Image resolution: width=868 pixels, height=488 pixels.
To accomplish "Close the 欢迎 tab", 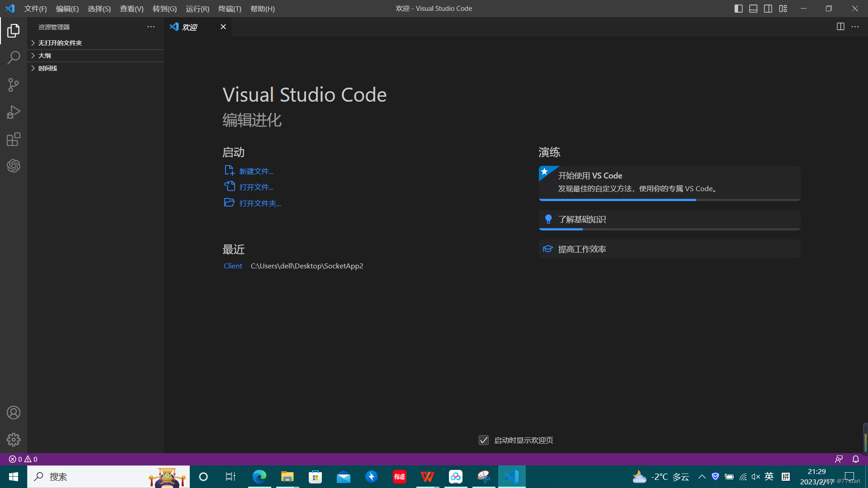I will (x=223, y=27).
